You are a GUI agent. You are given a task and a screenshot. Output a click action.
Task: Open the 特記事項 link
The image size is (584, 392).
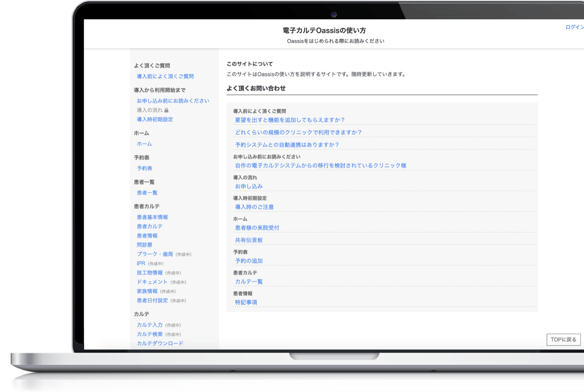pyautogui.click(x=246, y=303)
